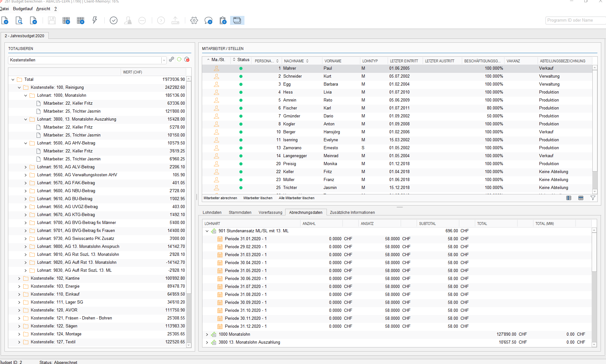Click the add table grid icon
This screenshot has width=606, height=364.
coord(66,21)
